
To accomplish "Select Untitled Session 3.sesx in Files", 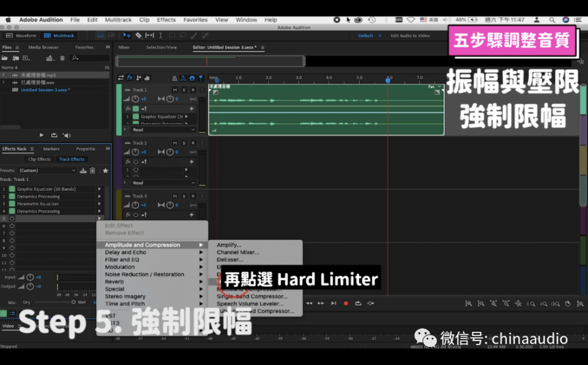I will pos(45,90).
